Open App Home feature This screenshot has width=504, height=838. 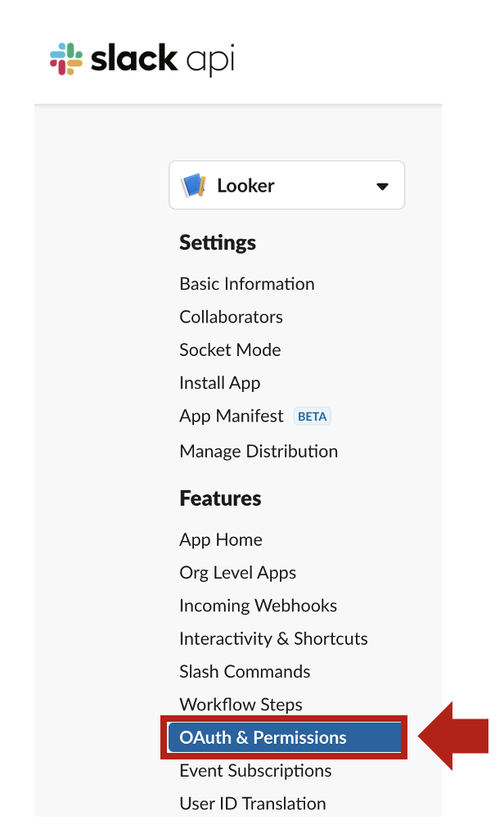(221, 540)
